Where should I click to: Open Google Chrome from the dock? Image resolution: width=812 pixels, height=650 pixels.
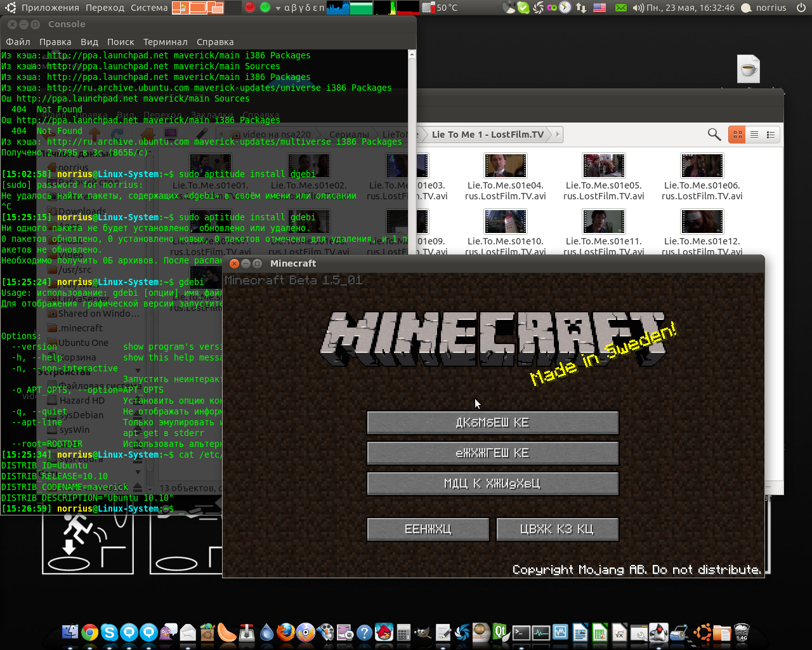click(x=90, y=632)
